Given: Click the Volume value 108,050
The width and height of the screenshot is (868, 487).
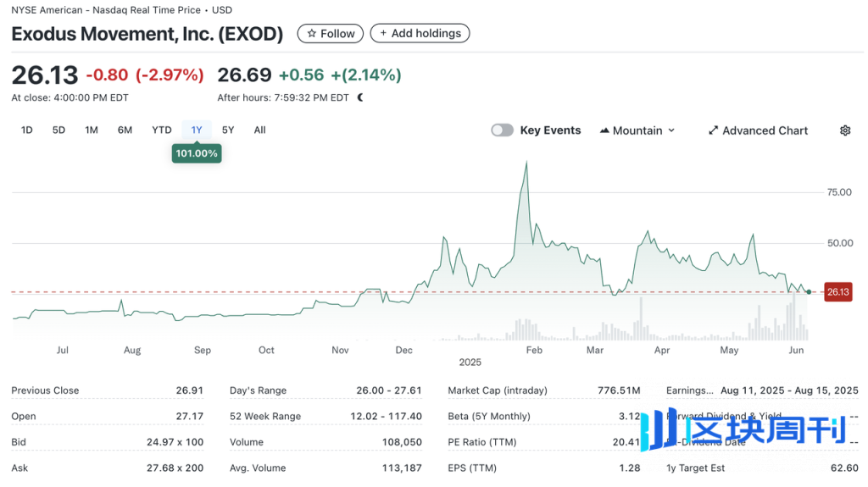Looking at the screenshot, I should click(x=402, y=442).
